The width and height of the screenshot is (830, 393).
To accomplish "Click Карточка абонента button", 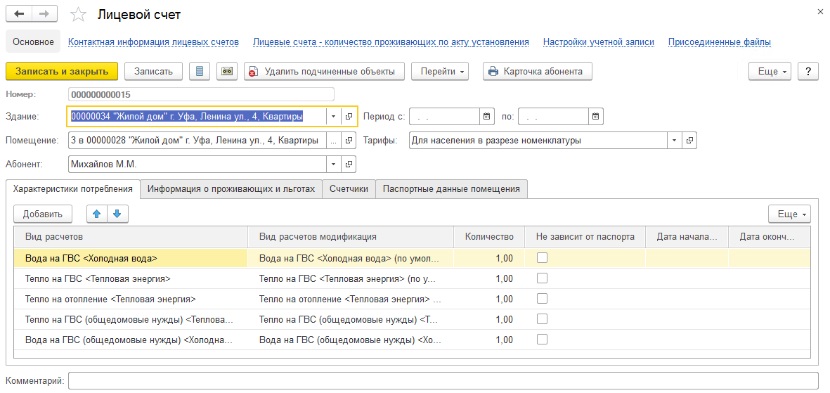I will (537, 72).
